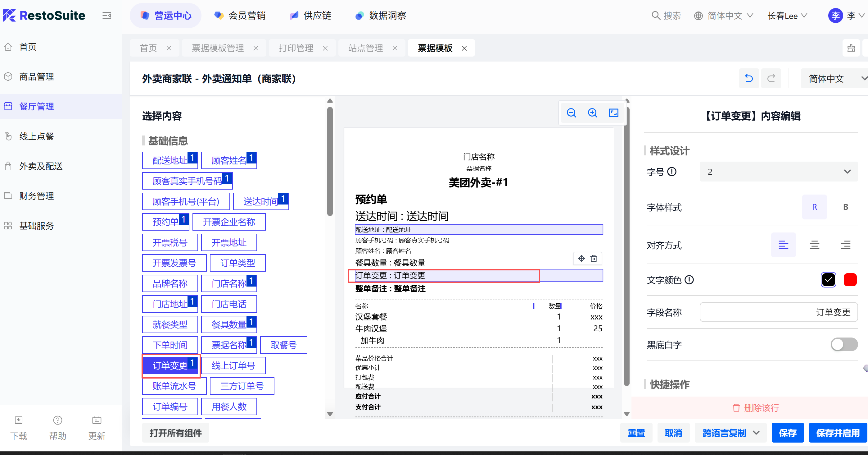
Task: Select right alignment icon
Action: [845, 245]
